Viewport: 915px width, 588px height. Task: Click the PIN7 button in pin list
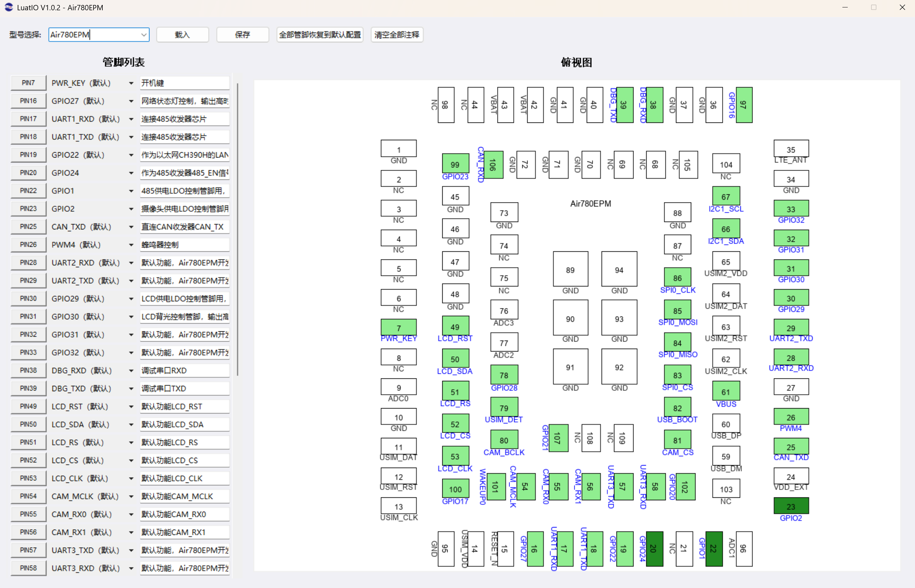28,83
